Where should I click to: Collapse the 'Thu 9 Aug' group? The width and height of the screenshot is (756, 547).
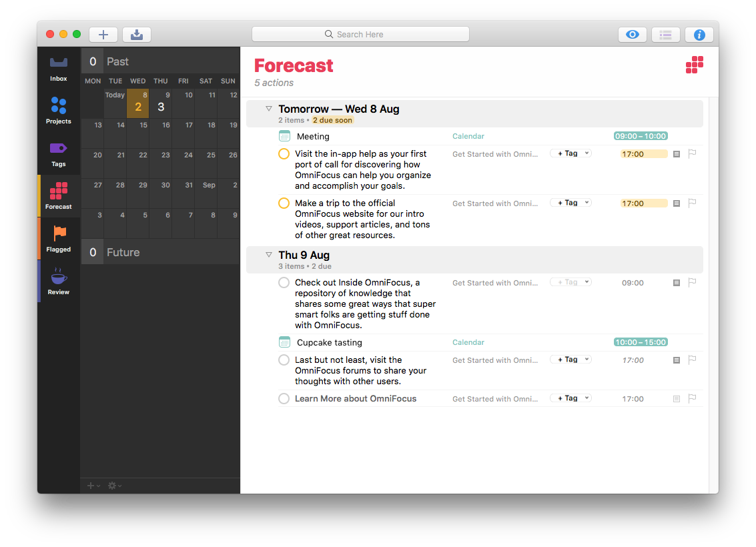coord(269,255)
